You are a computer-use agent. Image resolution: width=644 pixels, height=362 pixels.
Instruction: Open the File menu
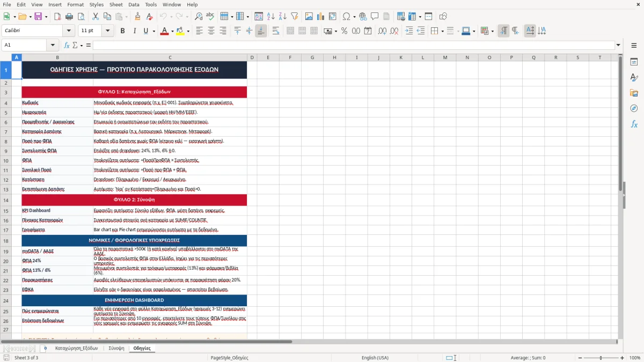click(x=7, y=4)
